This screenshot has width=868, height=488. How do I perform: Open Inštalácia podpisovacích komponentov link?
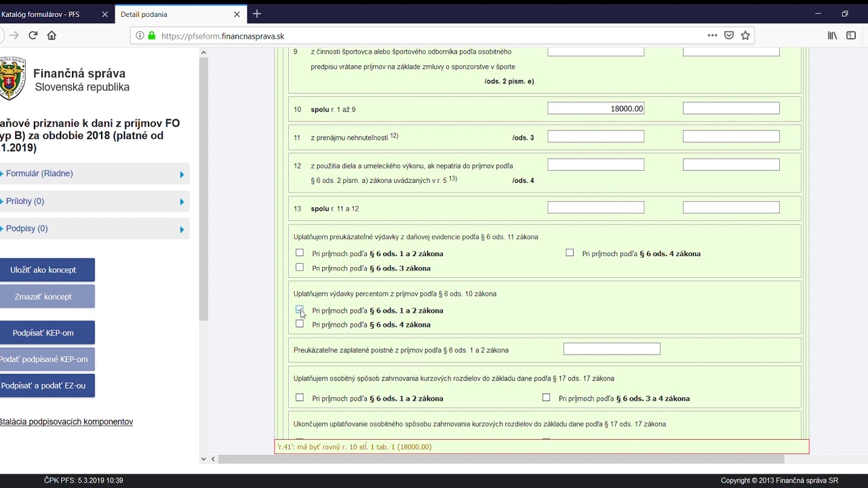click(66, 422)
